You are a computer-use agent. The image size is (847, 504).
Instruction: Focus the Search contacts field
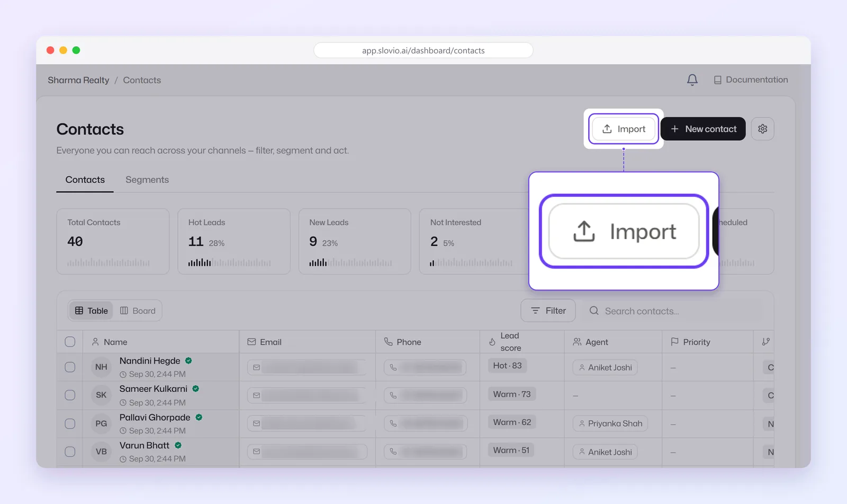click(672, 311)
